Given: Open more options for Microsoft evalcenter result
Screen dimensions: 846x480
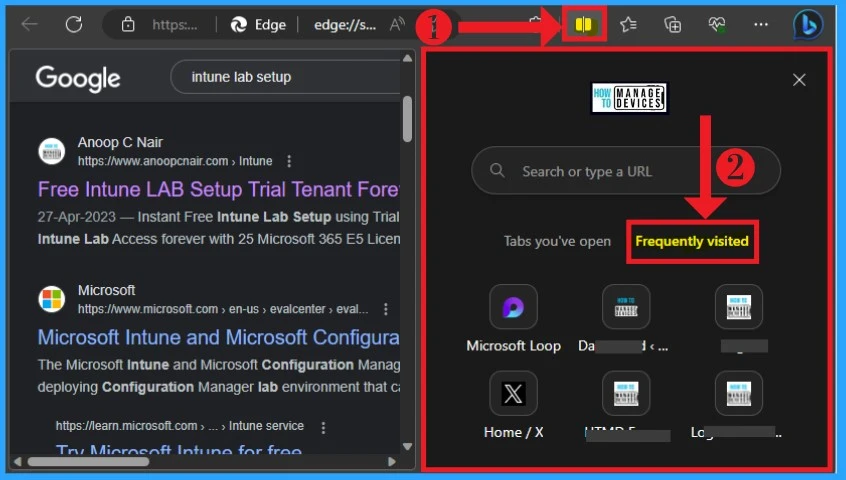Looking at the screenshot, I should coord(385,308).
